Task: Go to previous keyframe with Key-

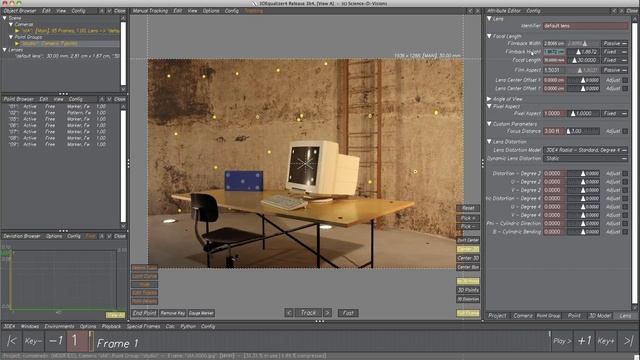Action: 33,341
